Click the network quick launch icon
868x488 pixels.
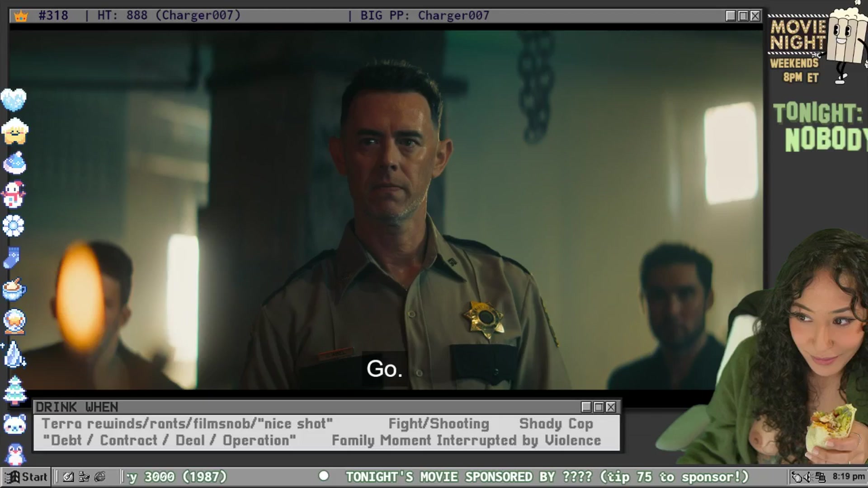pos(84,477)
